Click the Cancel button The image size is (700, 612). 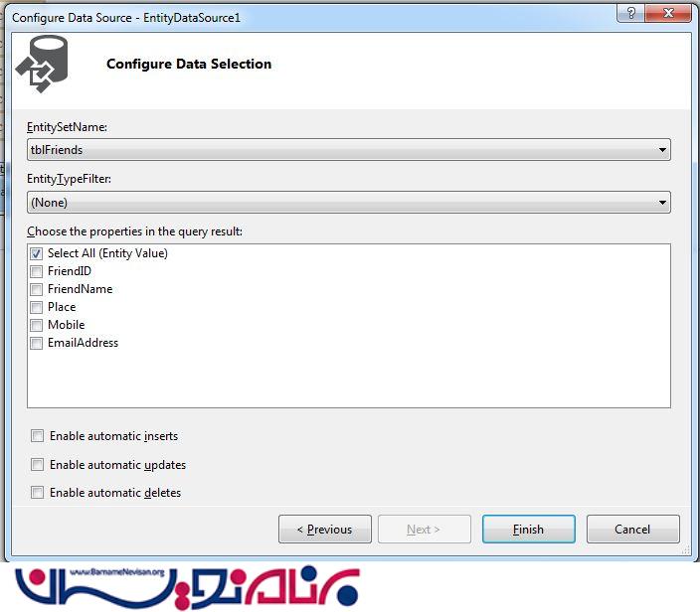pyautogui.click(x=632, y=530)
